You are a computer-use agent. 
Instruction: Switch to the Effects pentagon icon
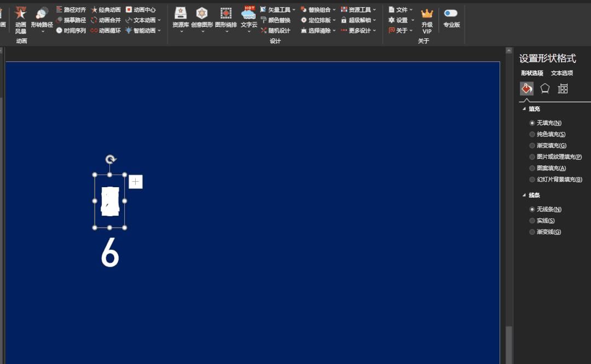click(544, 89)
